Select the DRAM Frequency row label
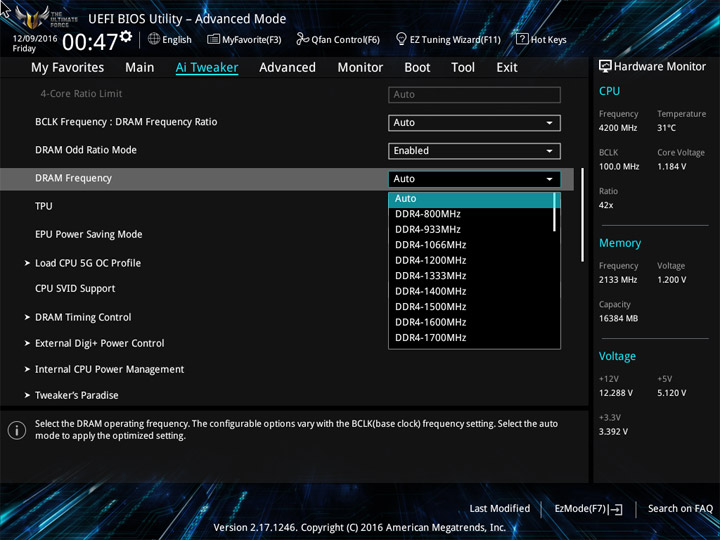Screen dimensions: 720x540 click(x=73, y=178)
